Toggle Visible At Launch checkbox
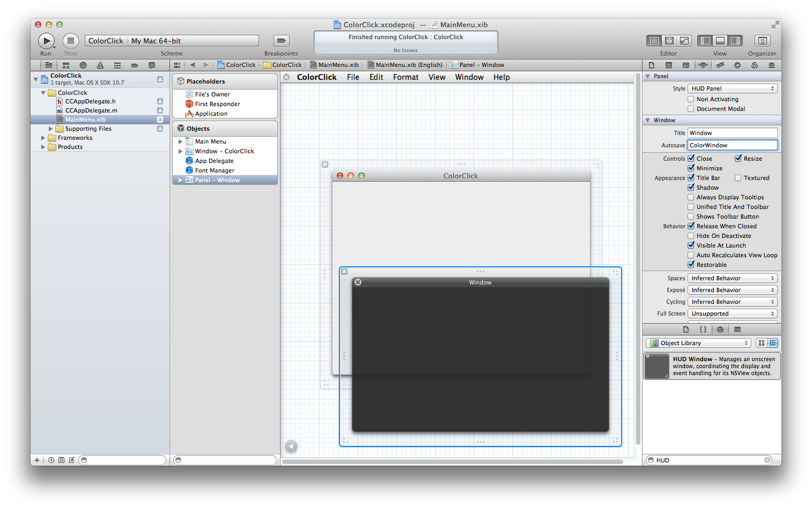The height and width of the screenshot is (508, 812). (691, 245)
